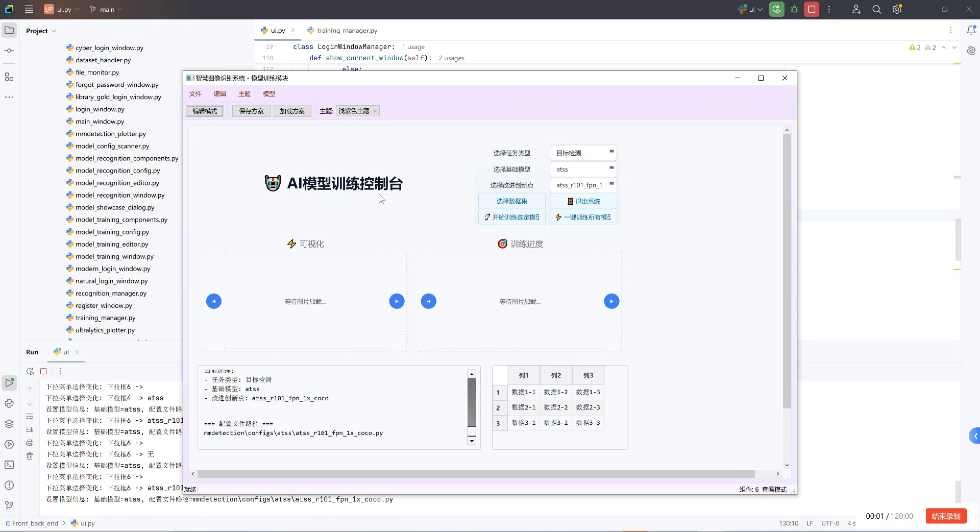Click the 开始训练选定模型 button
The width and height of the screenshot is (980, 532).
coord(512,217)
